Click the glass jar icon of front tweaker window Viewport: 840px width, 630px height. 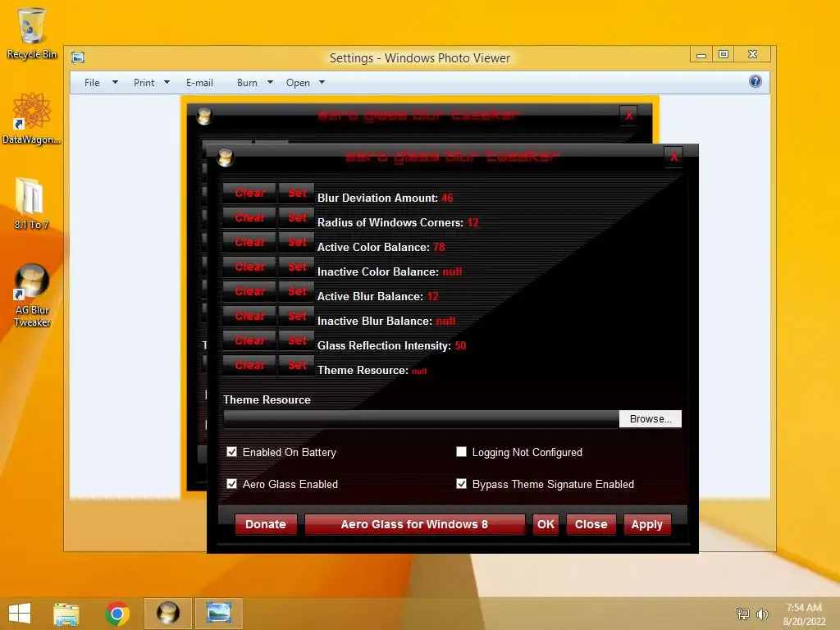point(226,157)
